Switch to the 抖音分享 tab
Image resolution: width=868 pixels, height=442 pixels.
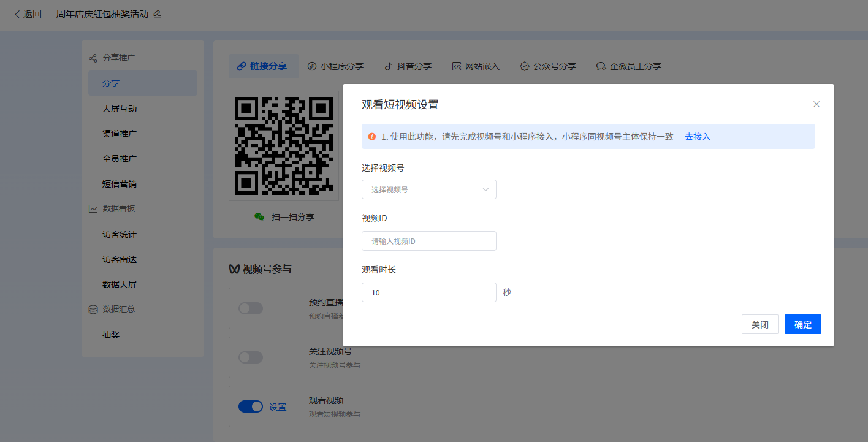408,66
